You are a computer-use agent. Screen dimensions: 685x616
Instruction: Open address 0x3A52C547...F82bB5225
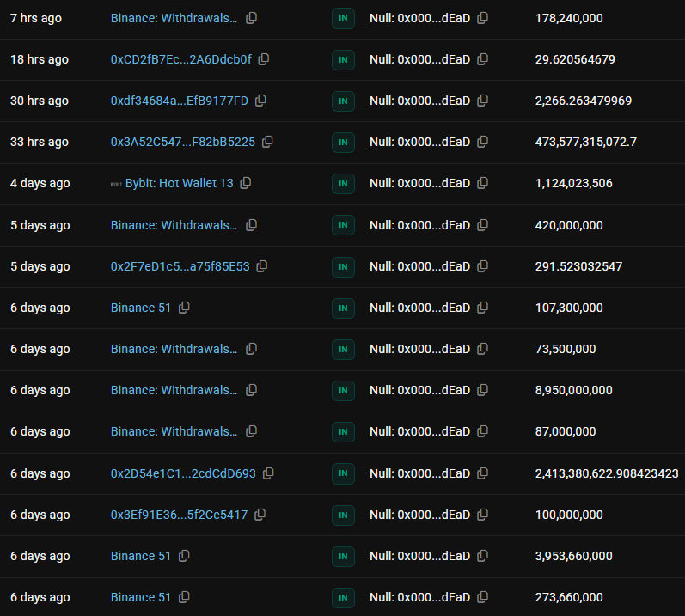tap(182, 142)
